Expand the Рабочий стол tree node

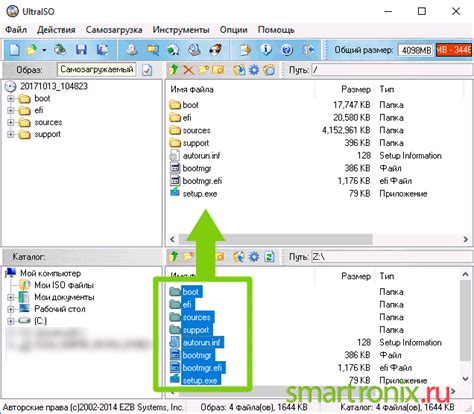tap(11, 309)
